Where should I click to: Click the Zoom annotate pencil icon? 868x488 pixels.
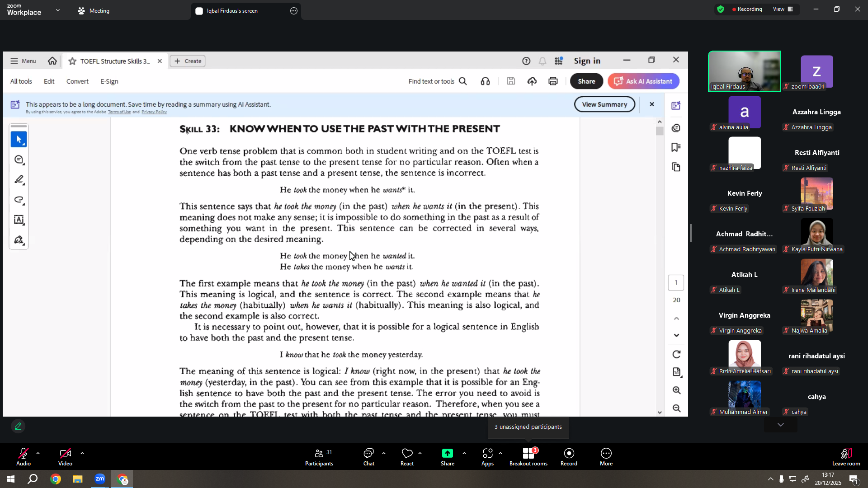tap(18, 426)
